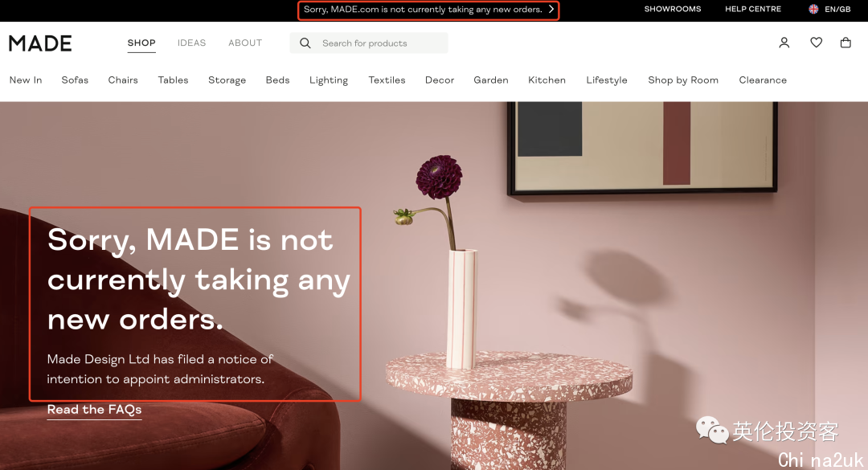
Task: Open the Lighting category
Action: (x=328, y=80)
